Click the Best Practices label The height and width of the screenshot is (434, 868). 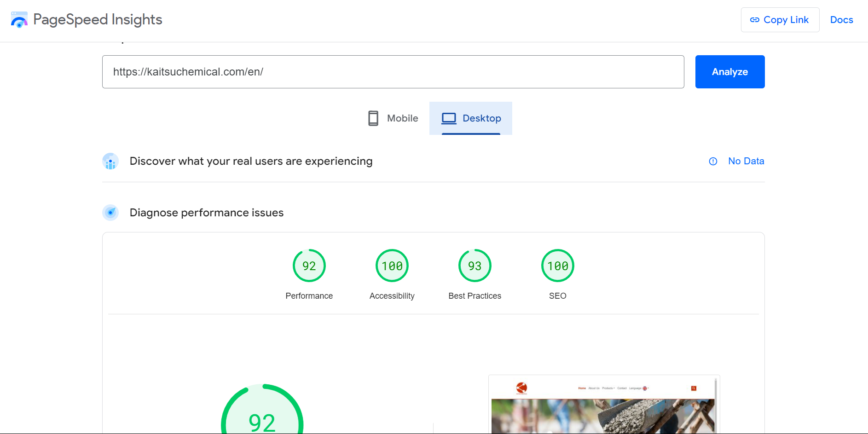click(475, 296)
